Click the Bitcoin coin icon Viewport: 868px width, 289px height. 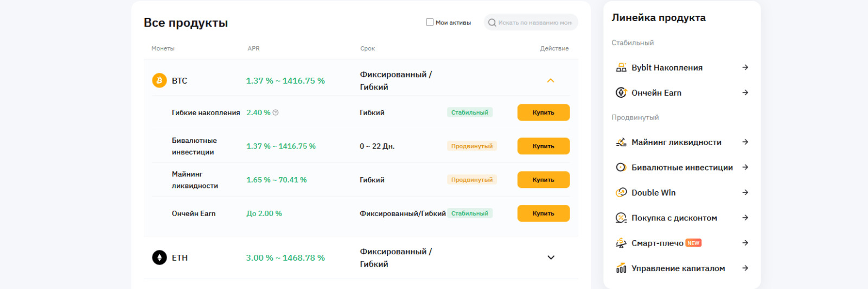[159, 80]
